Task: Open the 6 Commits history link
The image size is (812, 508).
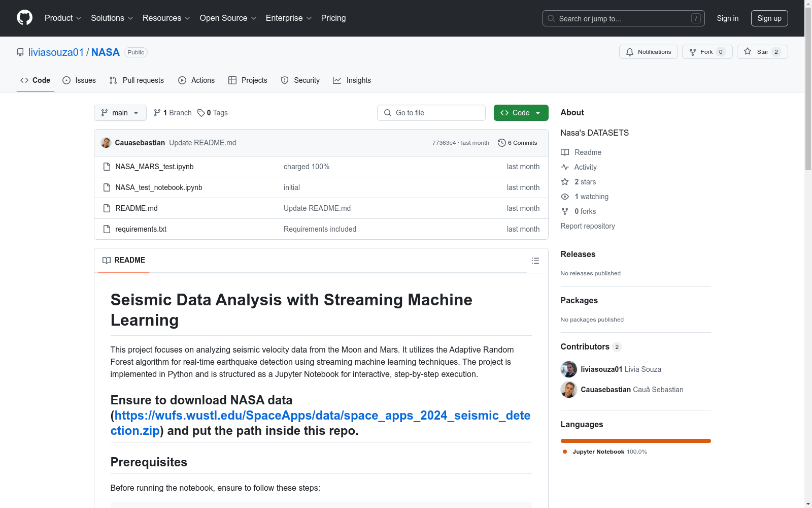Action: pyautogui.click(x=518, y=143)
